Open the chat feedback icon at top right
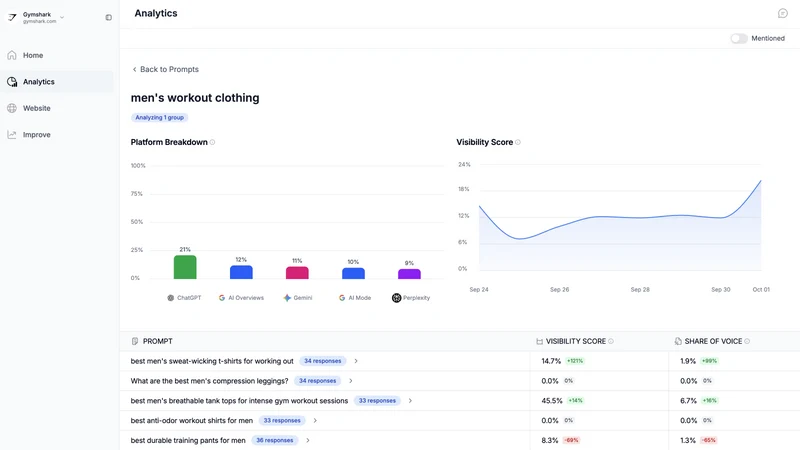800x450 pixels. [x=783, y=13]
